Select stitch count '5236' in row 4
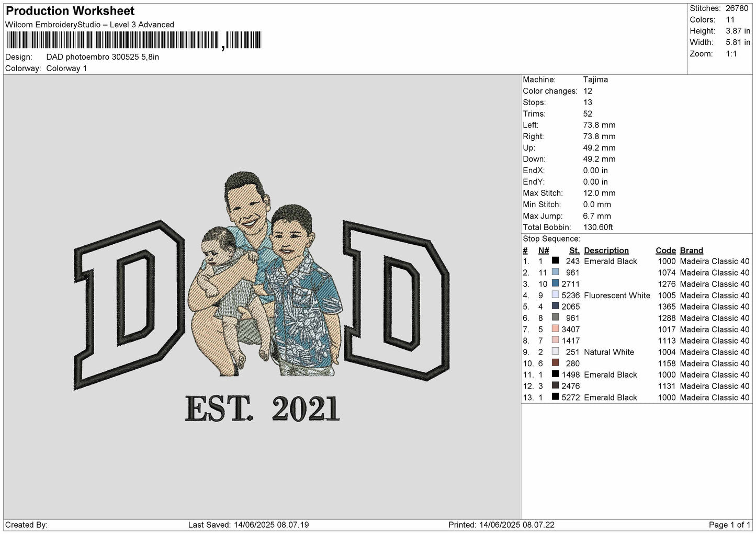Viewport: 756px width, 534px height. (570, 295)
